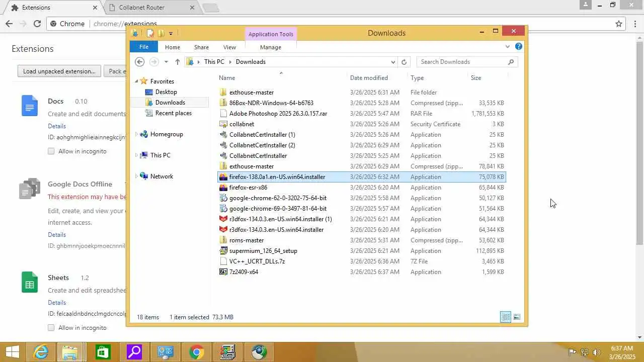Viewport: 644px width, 362px height.
Task: Open the Windows Start button
Action: pyautogui.click(x=13, y=352)
